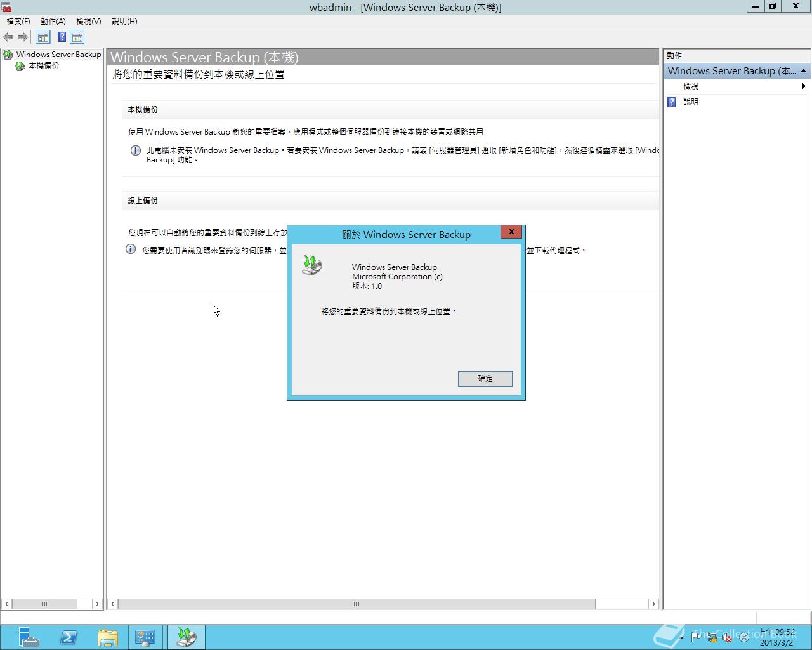Viewport: 812px width, 650px height.
Task: Click info icon in 線上備份 section
Action: click(x=131, y=249)
